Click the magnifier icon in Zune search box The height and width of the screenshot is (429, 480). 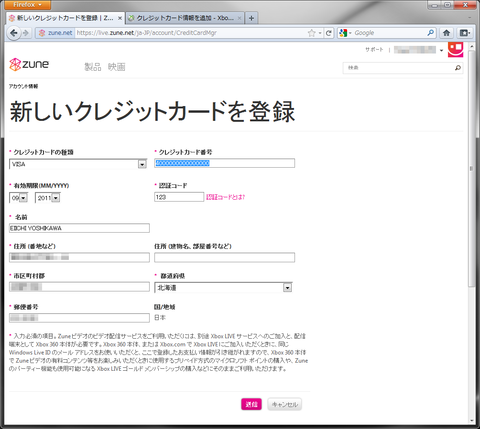point(458,68)
